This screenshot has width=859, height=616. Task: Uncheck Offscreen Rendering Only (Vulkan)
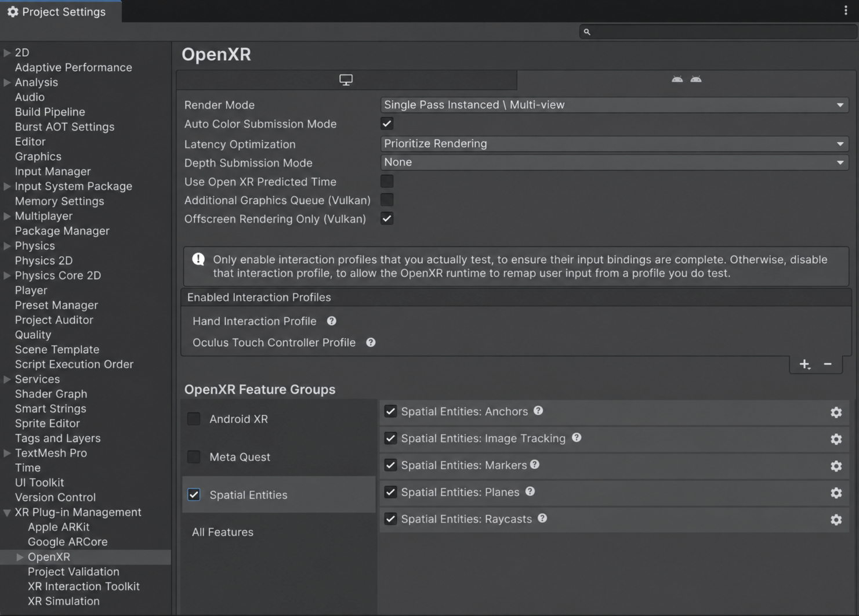[387, 219]
